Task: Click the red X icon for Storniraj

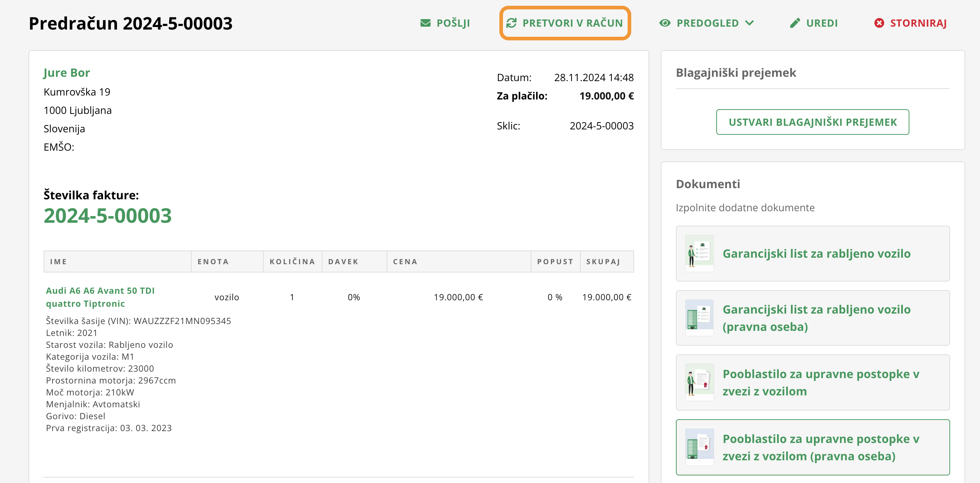Action: [879, 23]
